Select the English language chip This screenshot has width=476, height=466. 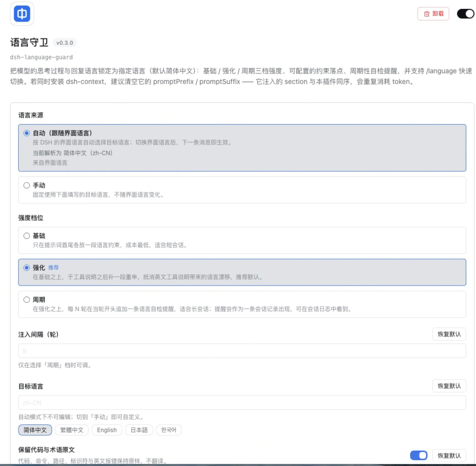[107, 430]
